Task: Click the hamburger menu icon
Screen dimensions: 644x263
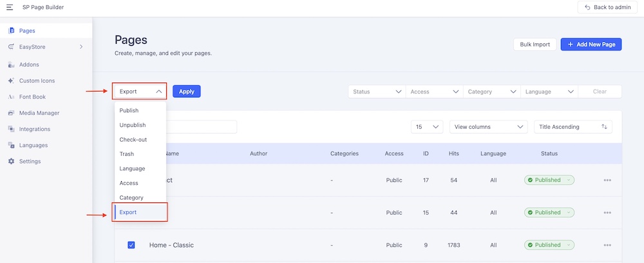Action: (10, 7)
